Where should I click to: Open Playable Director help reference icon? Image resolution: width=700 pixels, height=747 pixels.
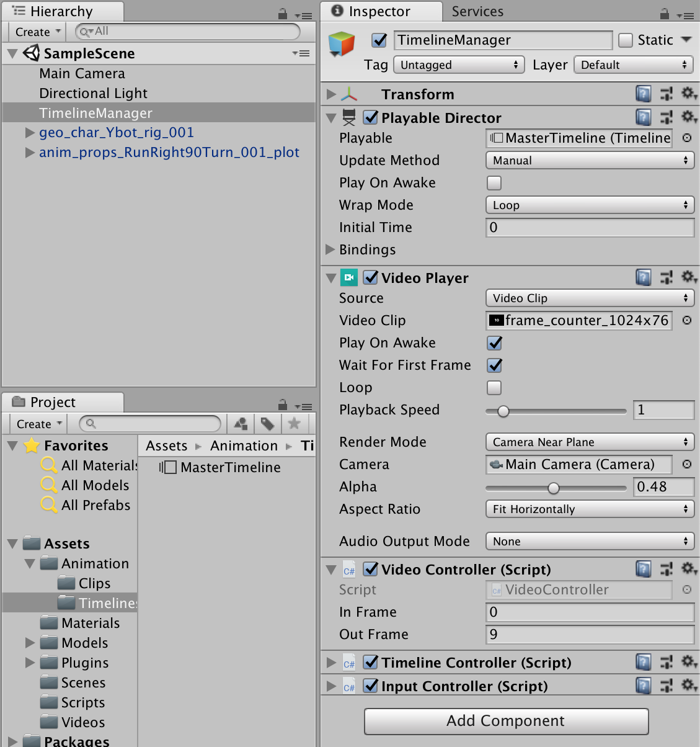[x=644, y=117]
